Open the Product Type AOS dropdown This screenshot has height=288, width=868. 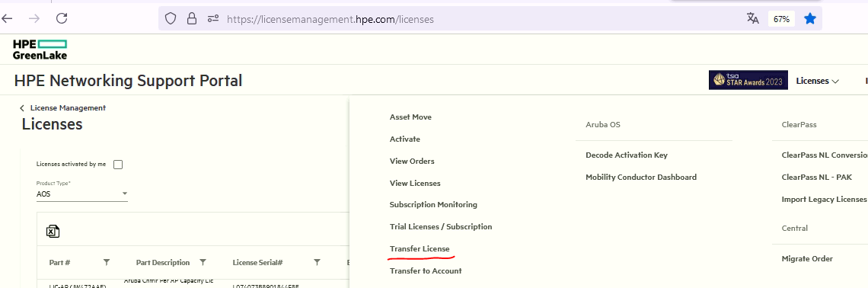point(82,194)
